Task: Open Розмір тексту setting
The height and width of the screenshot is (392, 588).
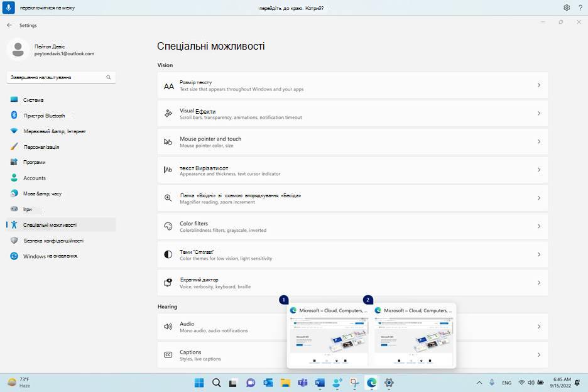Action: point(352,85)
